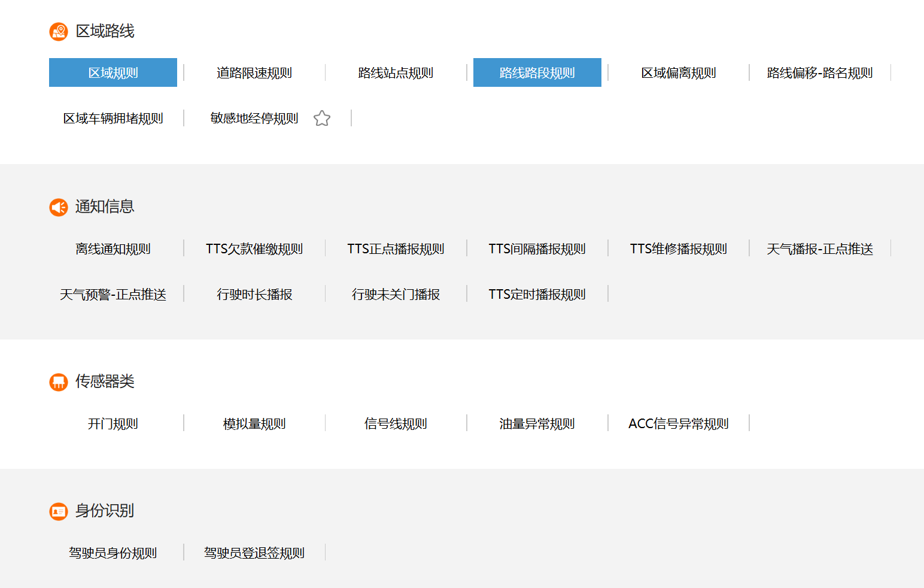Open the 驾驶员登退签规则 rule
This screenshot has height=588, width=924.
click(254, 553)
